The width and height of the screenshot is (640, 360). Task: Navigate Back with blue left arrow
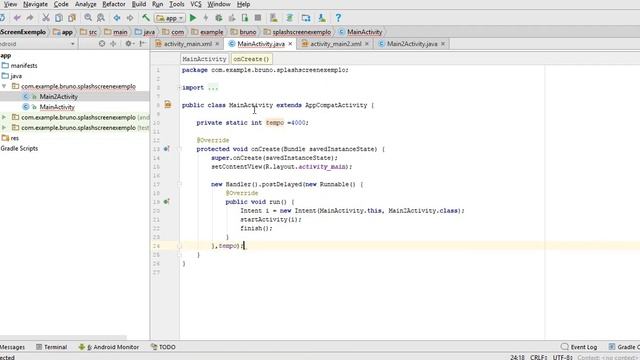point(117,18)
